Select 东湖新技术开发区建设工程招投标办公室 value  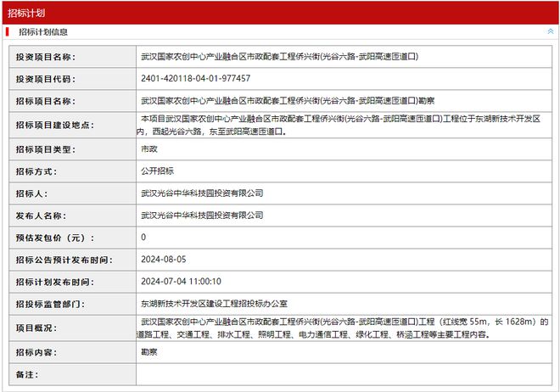(215, 304)
